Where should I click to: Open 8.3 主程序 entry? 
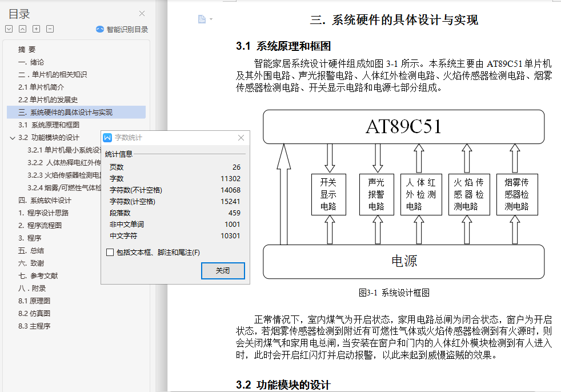(x=34, y=326)
